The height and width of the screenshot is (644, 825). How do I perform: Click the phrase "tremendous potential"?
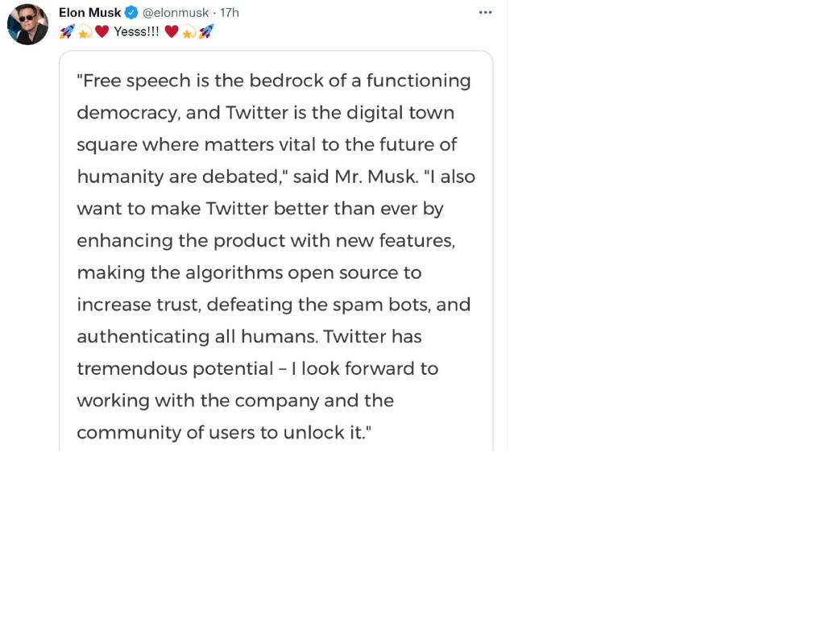pyautogui.click(x=174, y=369)
